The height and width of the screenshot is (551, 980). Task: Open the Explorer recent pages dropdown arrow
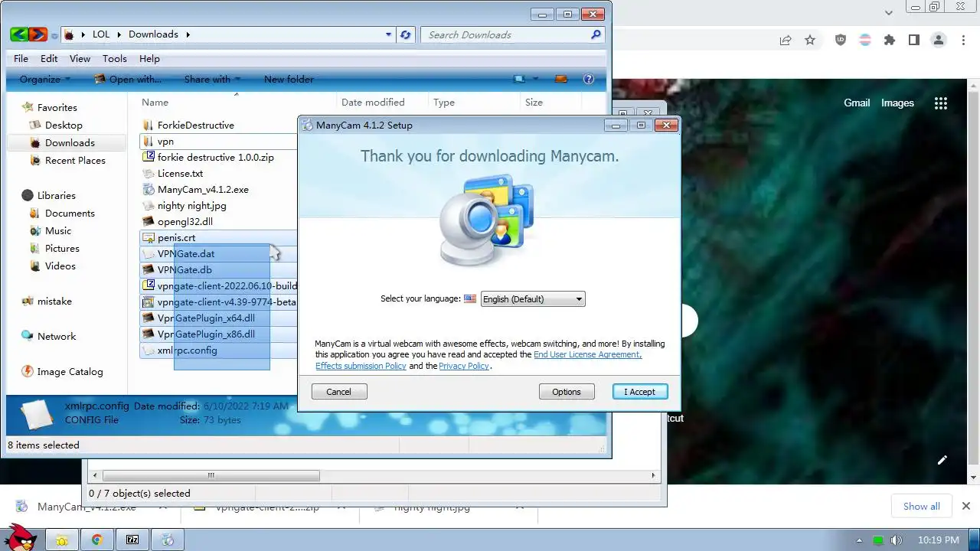click(x=54, y=35)
